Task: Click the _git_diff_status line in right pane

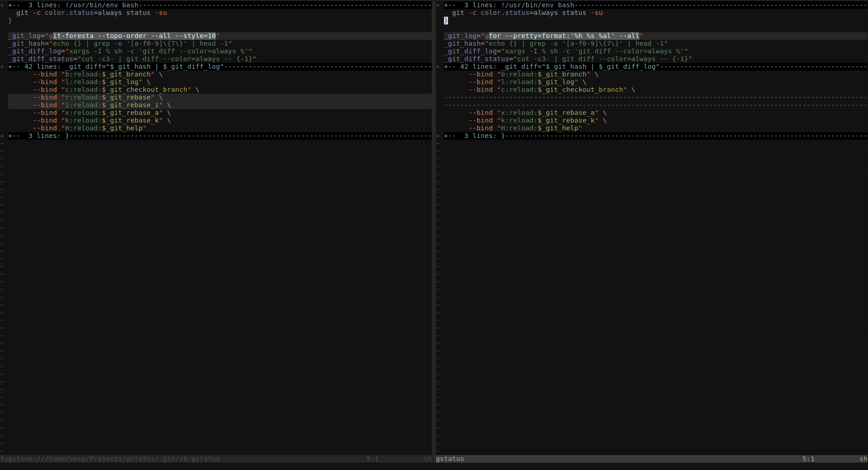Action: [x=568, y=59]
